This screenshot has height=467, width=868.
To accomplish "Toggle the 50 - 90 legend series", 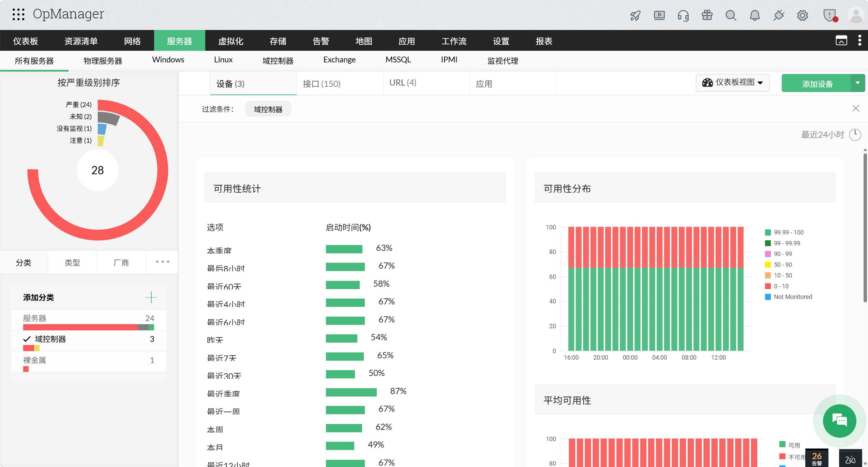I will [x=779, y=265].
